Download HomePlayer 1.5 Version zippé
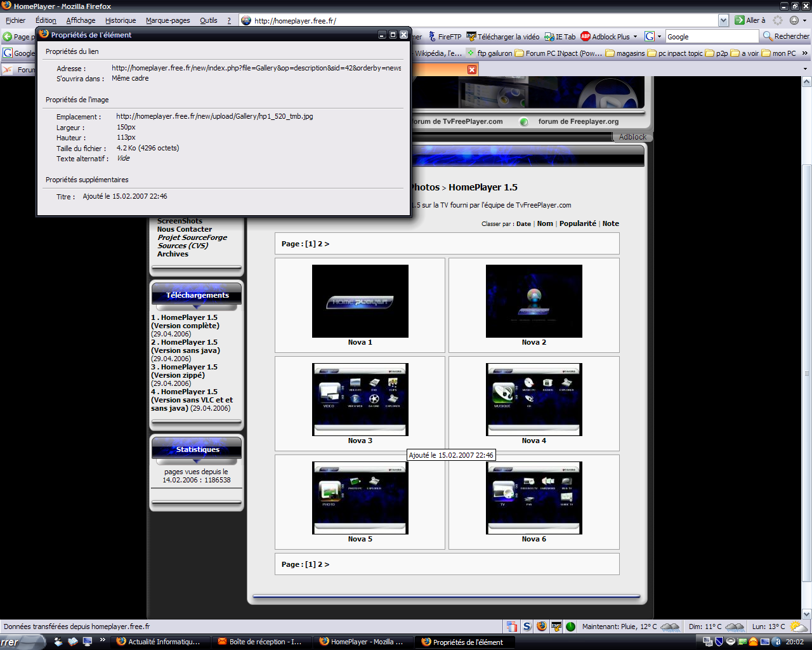Viewport: 812px width, 650px height. click(x=184, y=371)
